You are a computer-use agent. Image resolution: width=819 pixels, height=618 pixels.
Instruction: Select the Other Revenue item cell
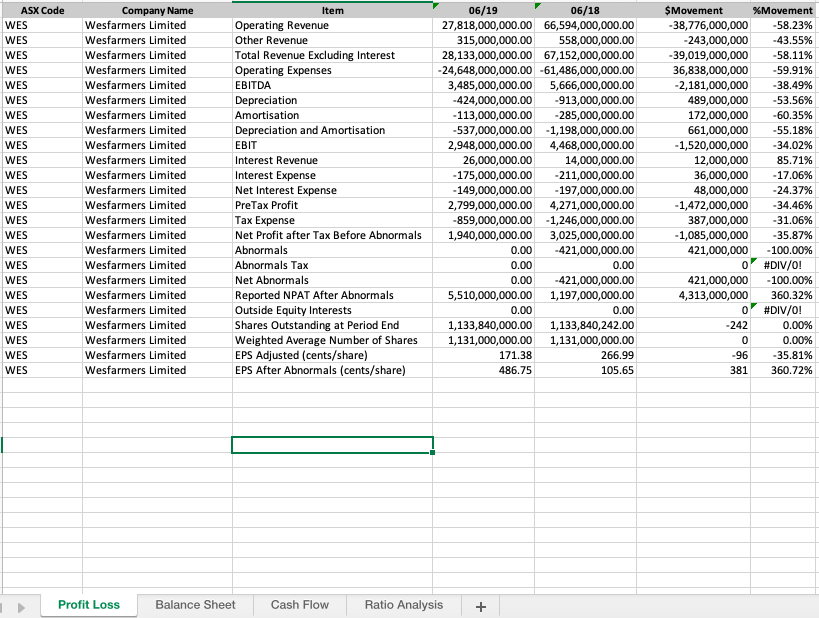[332, 41]
